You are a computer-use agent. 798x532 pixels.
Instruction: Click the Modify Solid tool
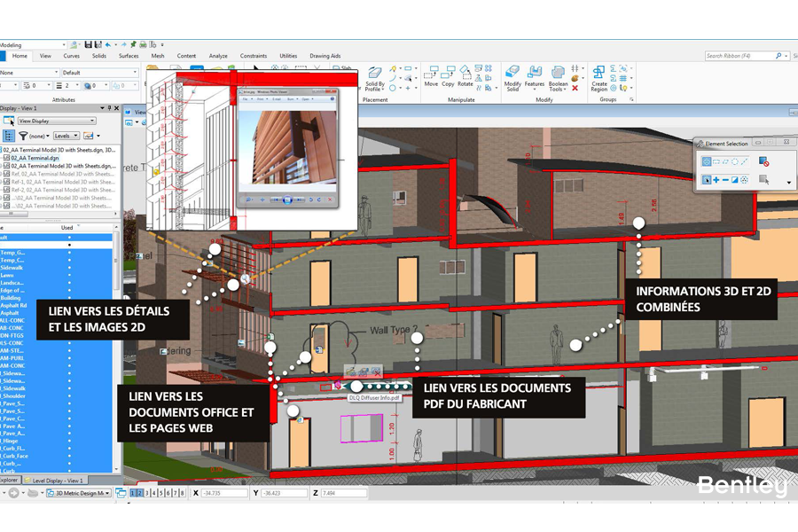512,77
